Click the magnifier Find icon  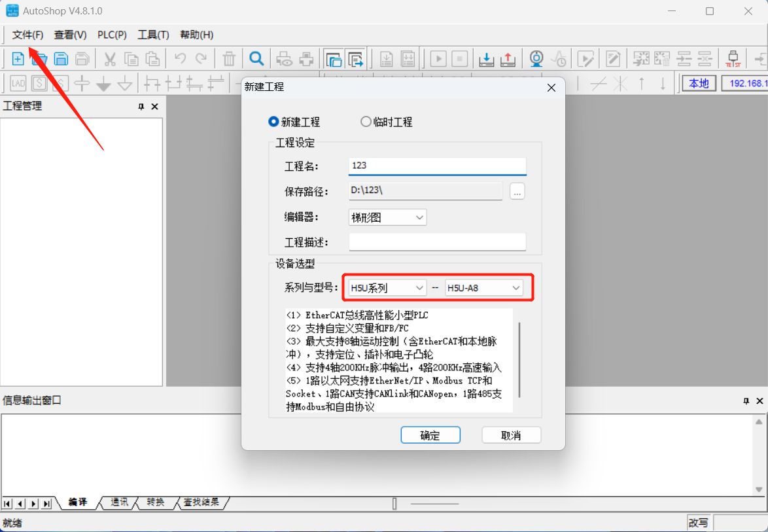257,59
